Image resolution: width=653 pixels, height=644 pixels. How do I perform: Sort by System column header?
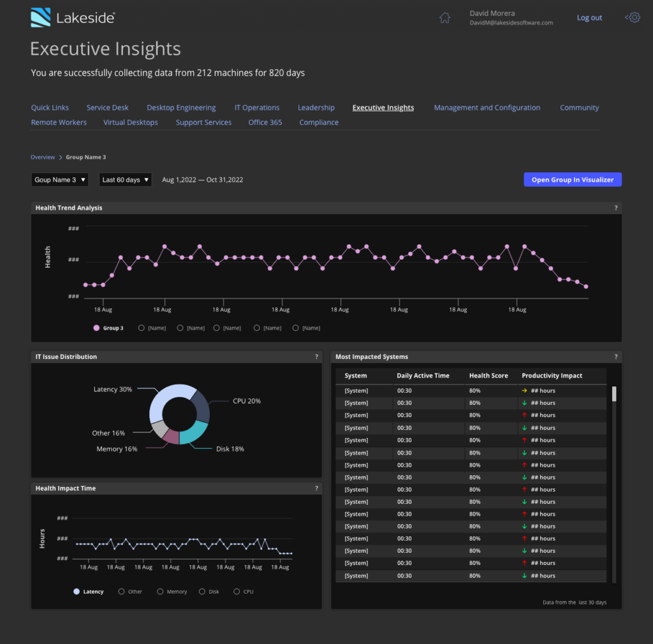(356, 376)
